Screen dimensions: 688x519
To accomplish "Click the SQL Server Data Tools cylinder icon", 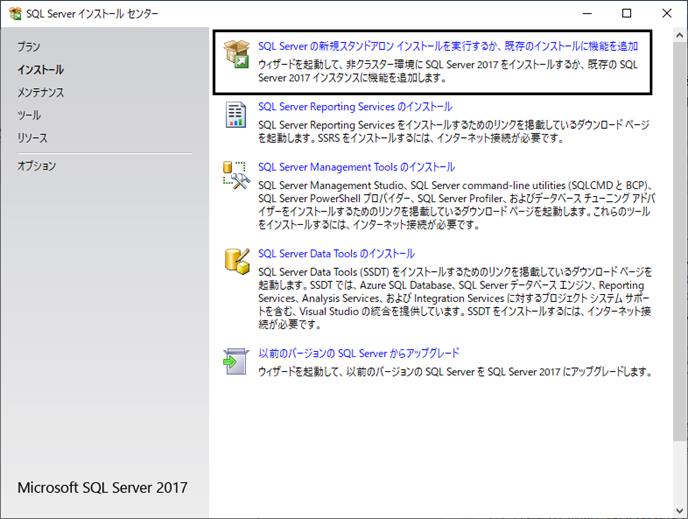I will [x=237, y=261].
